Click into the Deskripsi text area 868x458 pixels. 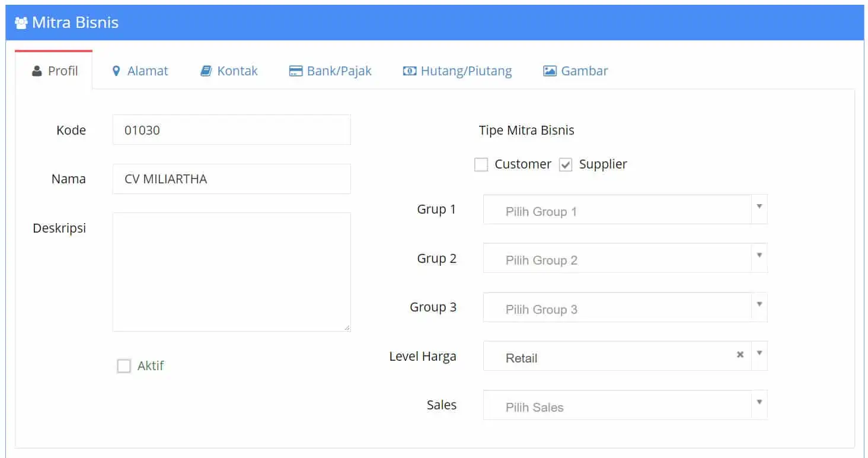coord(231,272)
